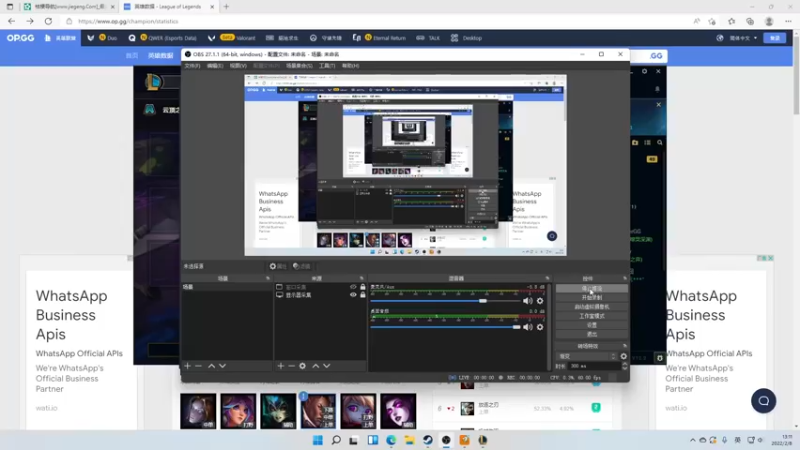Move scene up in Scenes panel
This screenshot has height=450, width=800.
[x=211, y=366]
